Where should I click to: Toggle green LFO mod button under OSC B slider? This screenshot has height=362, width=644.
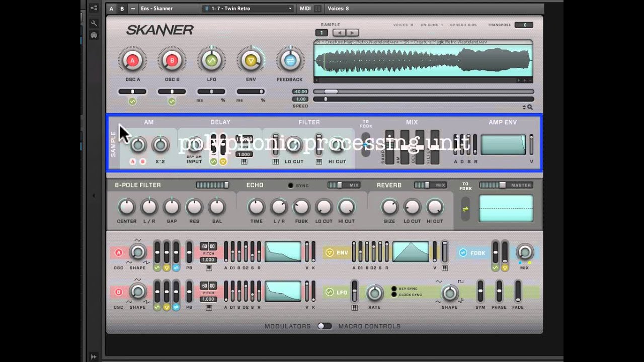(172, 102)
